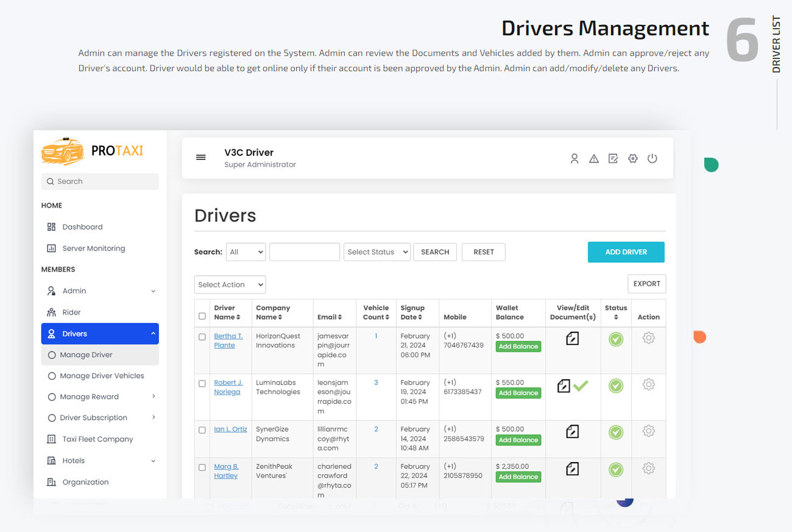Image resolution: width=792 pixels, height=532 pixels.
Task: Open the Select Action dropdown
Action: [230, 284]
